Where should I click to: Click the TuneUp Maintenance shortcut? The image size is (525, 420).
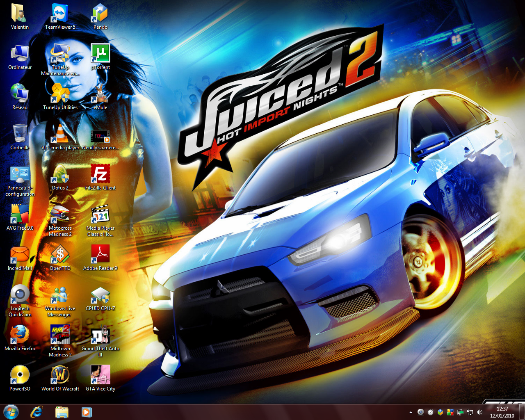(x=60, y=59)
